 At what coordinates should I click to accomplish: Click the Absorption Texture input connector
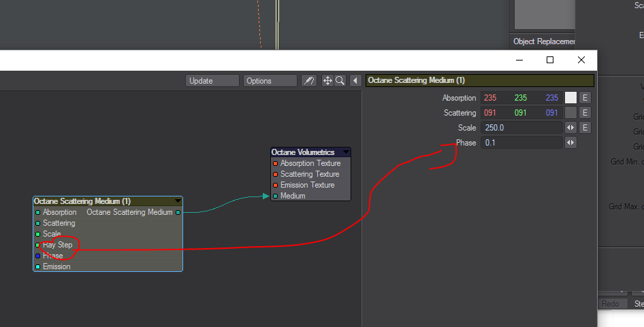(x=276, y=163)
